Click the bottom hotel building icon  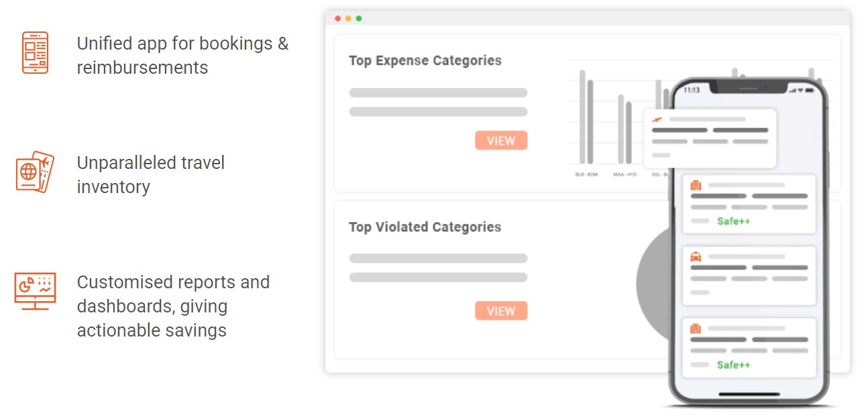tap(696, 328)
